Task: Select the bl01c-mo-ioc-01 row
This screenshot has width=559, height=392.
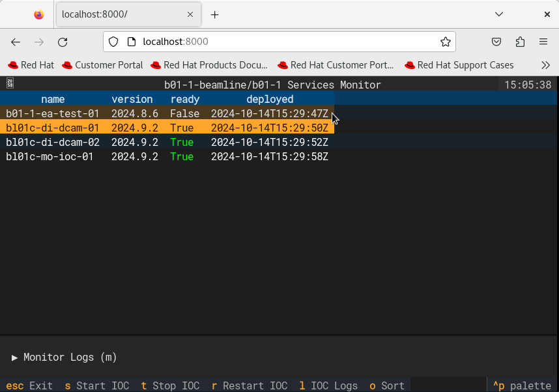Action: (167, 156)
